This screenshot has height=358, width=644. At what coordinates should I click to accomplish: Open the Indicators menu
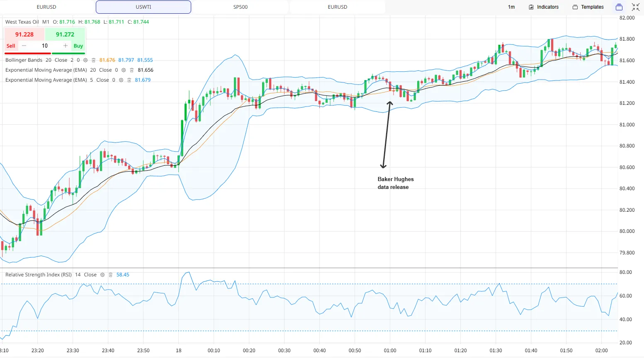pyautogui.click(x=544, y=7)
